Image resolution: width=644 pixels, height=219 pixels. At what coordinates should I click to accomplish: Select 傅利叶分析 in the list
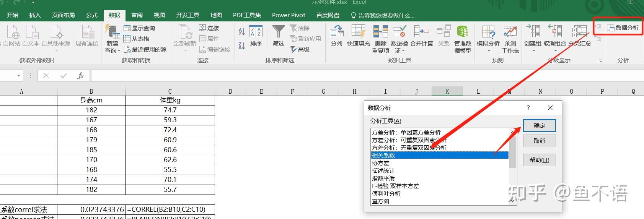coord(440,194)
